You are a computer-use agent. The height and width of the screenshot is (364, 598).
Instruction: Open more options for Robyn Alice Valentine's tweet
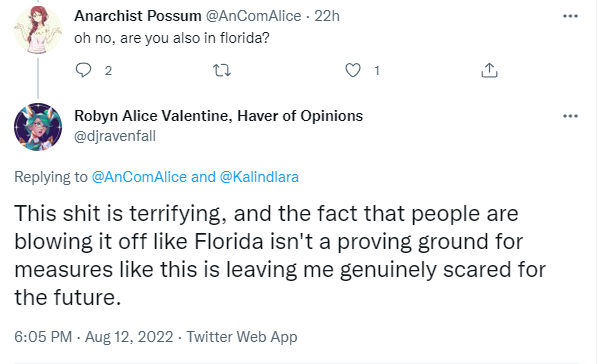click(570, 116)
